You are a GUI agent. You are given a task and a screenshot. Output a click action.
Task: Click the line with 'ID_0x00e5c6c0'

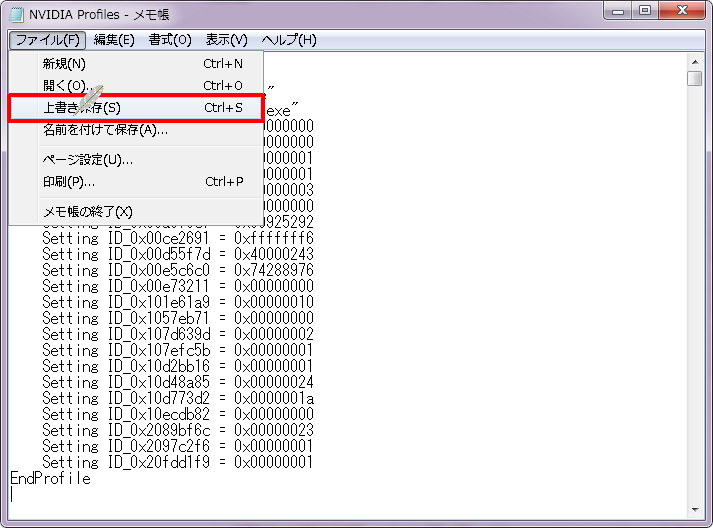(x=178, y=270)
